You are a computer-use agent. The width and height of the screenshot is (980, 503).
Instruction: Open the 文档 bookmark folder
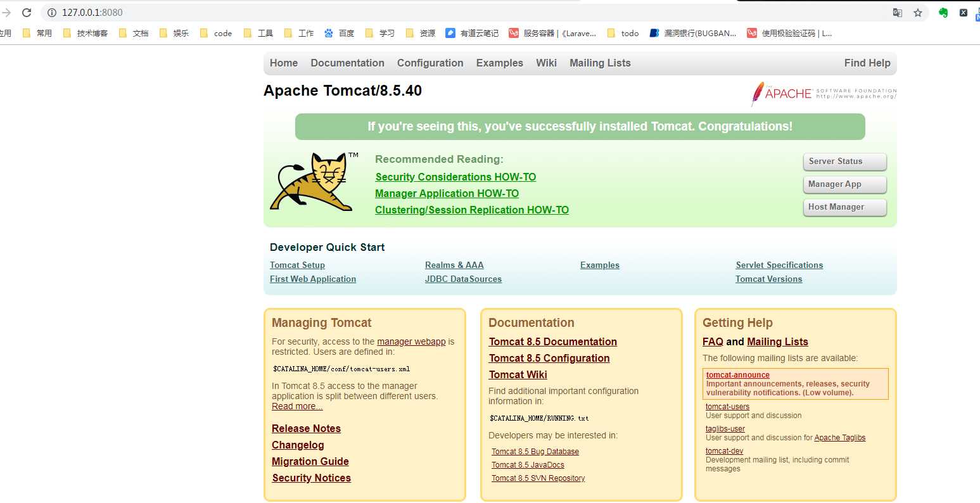(134, 33)
